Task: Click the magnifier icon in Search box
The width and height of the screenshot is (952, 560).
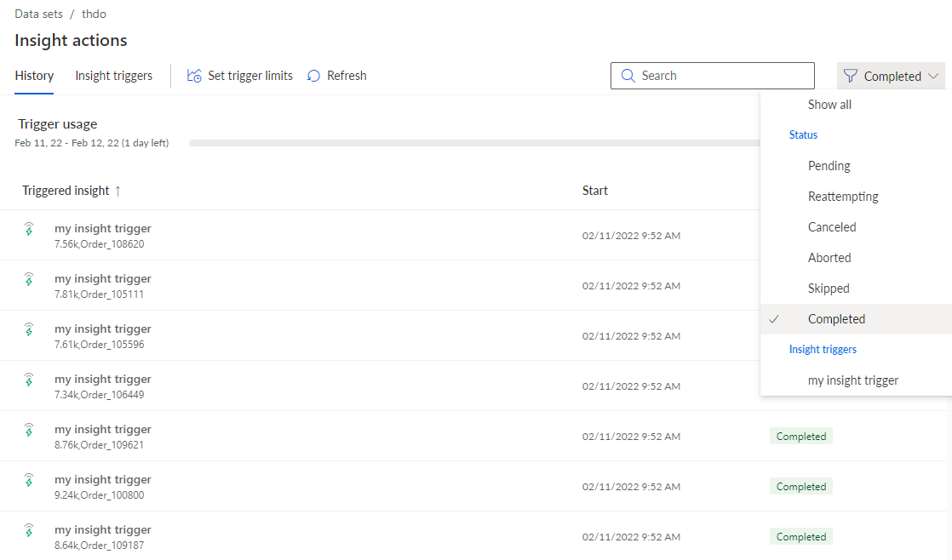Action: click(x=628, y=75)
